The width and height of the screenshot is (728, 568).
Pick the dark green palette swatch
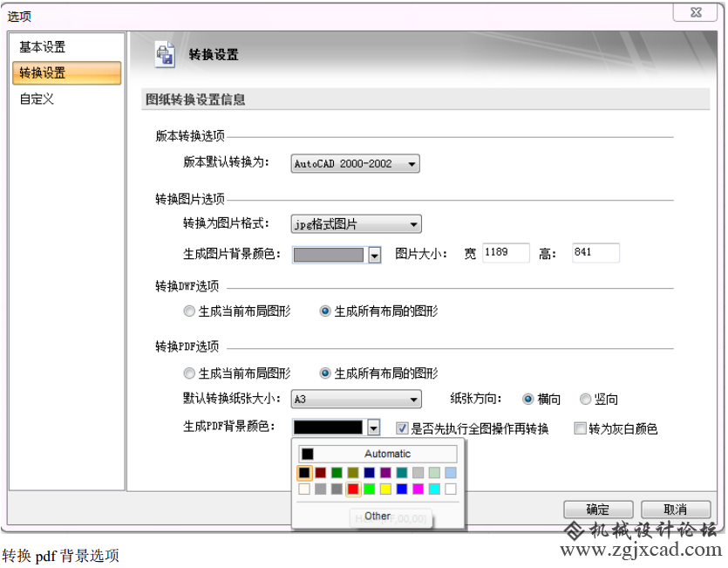coord(337,473)
